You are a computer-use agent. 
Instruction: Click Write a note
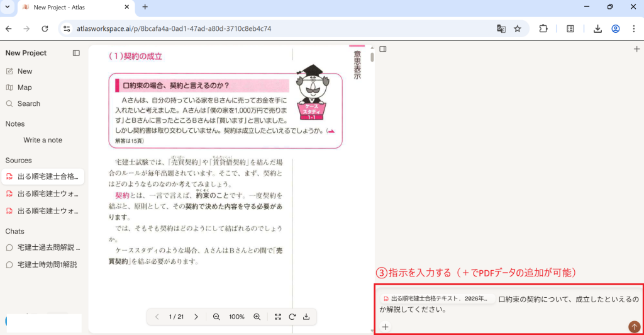click(43, 140)
